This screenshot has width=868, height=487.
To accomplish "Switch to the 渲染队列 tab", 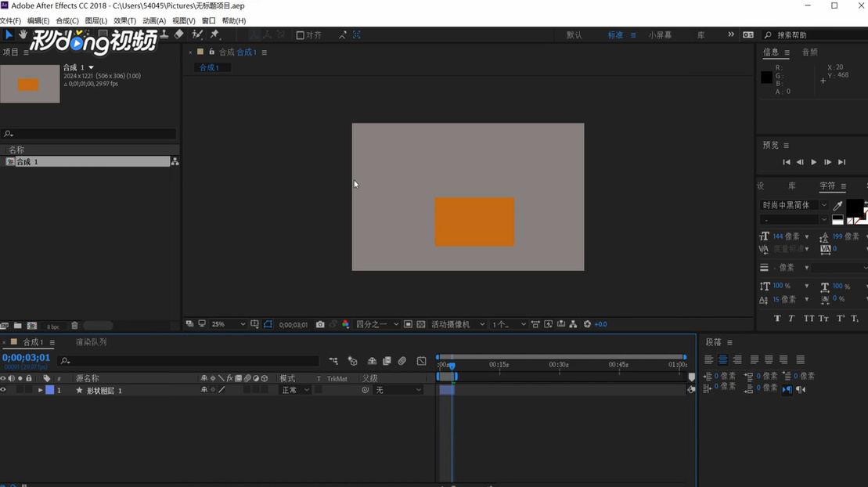I will coord(92,342).
